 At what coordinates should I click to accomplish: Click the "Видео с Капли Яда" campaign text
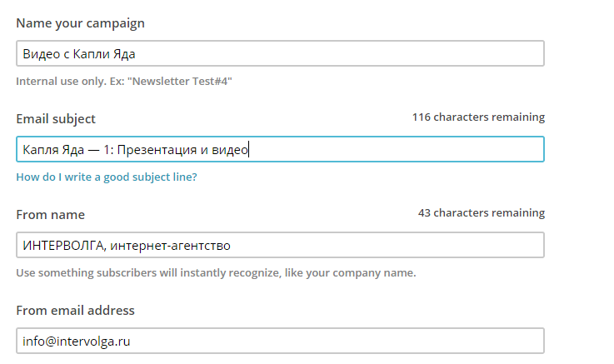pos(79,54)
